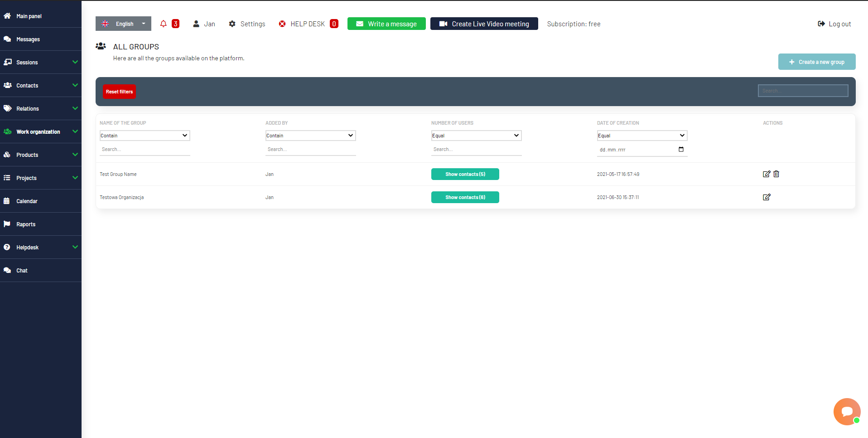Delete the Test Group Name group

point(776,174)
